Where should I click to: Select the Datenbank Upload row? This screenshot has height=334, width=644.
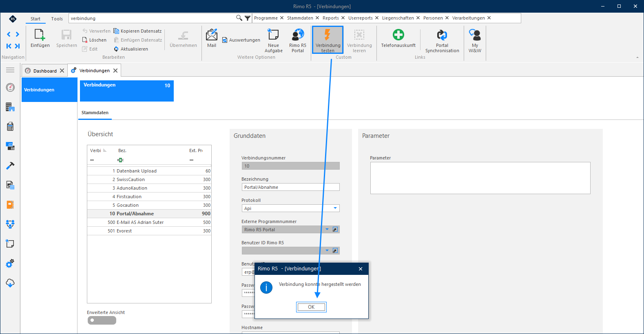(149, 171)
